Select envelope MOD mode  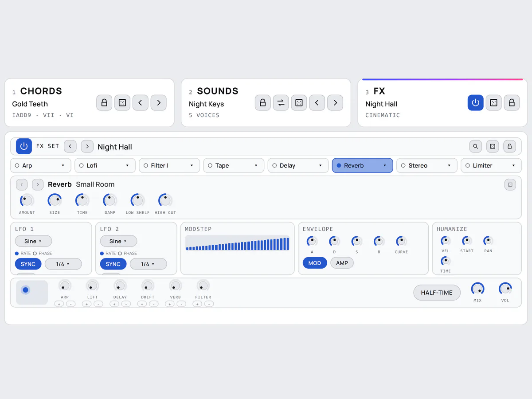click(x=315, y=263)
